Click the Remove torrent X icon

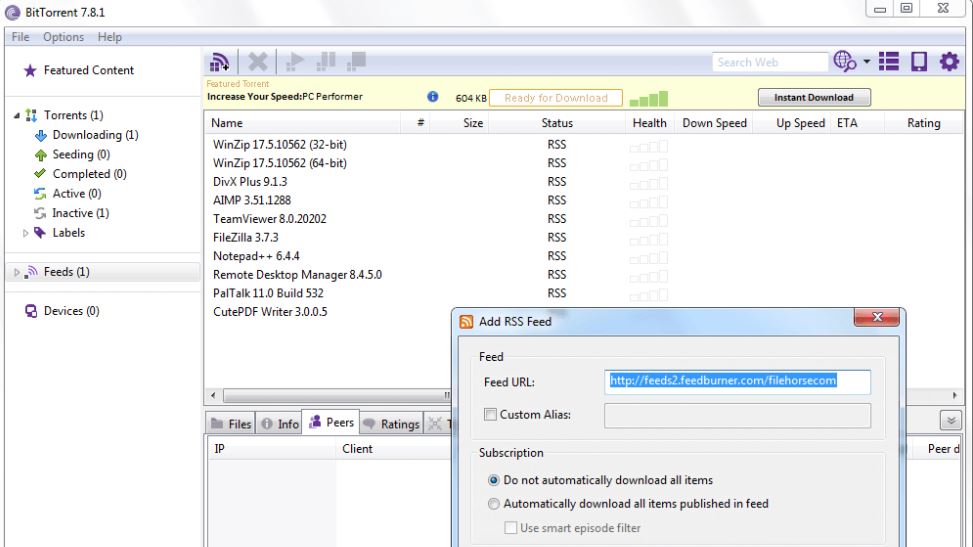pyautogui.click(x=258, y=62)
